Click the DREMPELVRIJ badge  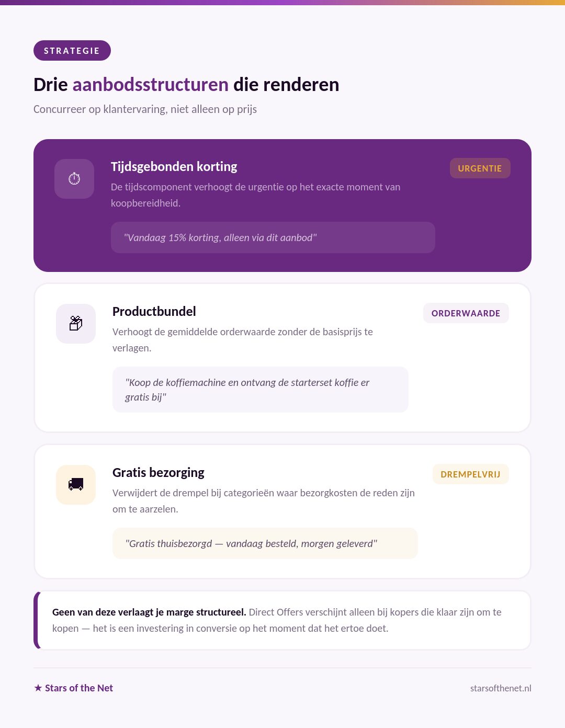[470, 474]
